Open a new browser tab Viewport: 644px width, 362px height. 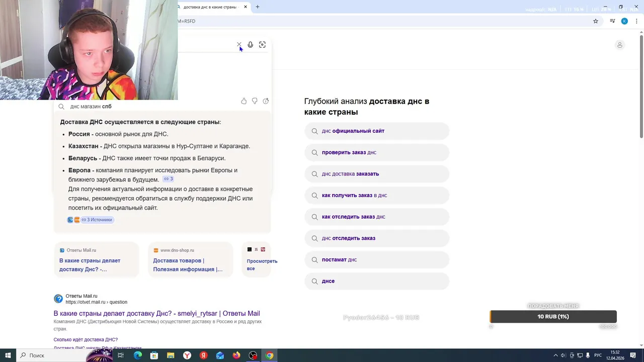pyautogui.click(x=258, y=7)
